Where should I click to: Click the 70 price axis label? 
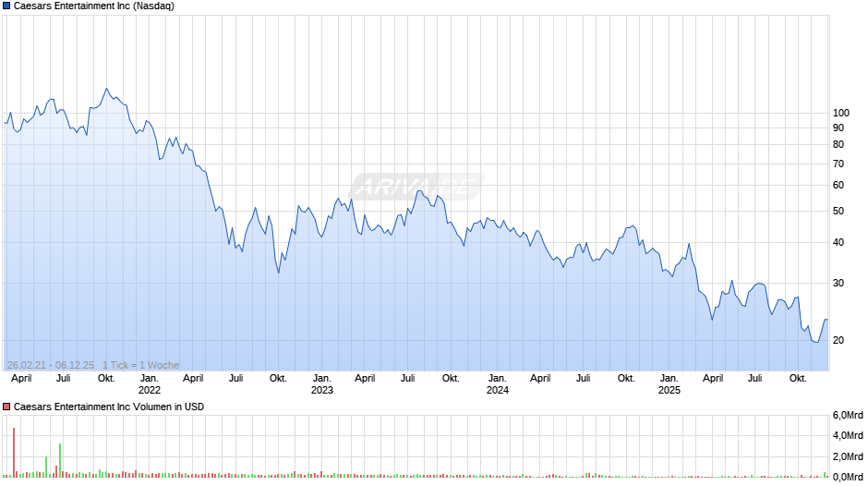838,164
